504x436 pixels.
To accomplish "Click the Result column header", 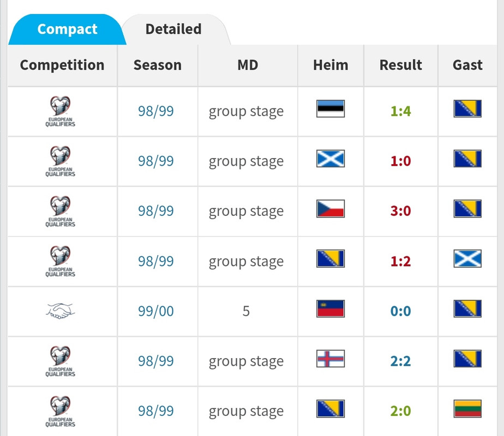I will pyautogui.click(x=401, y=65).
